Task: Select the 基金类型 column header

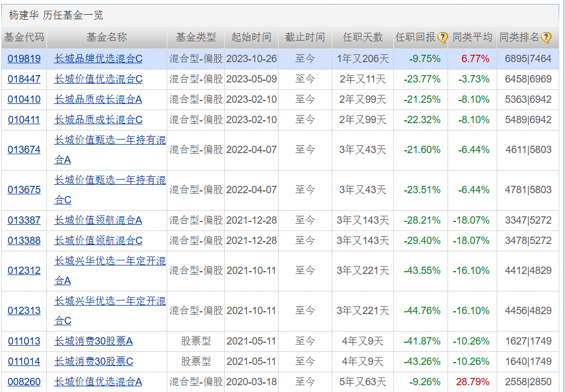Action: point(195,37)
